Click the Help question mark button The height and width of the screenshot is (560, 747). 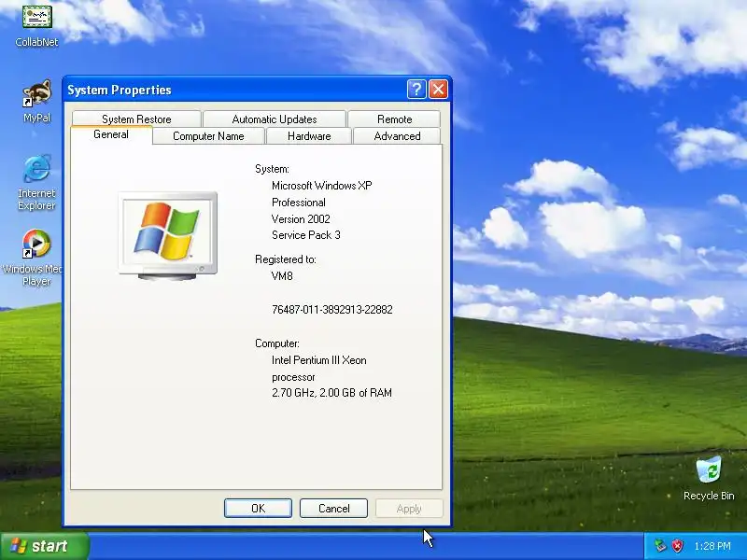[x=416, y=89]
